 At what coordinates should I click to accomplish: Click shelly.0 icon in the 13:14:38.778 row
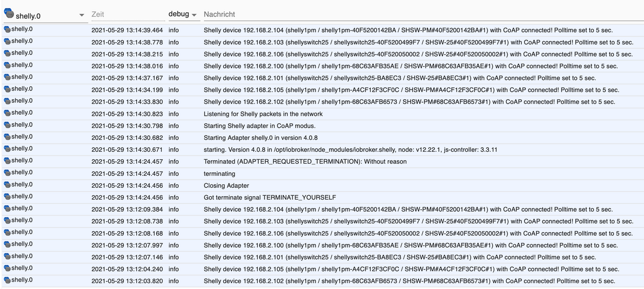[x=7, y=41]
